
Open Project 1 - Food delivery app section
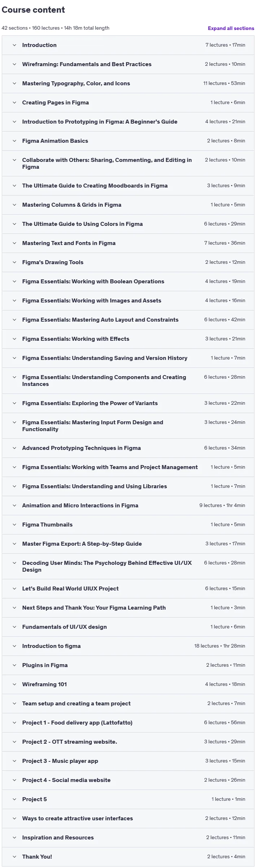point(128,723)
